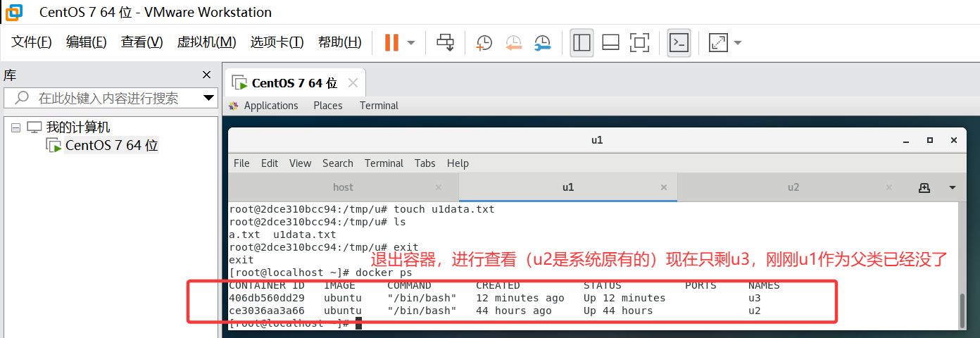Open the 虚拟机(M) menu

pyautogui.click(x=206, y=42)
